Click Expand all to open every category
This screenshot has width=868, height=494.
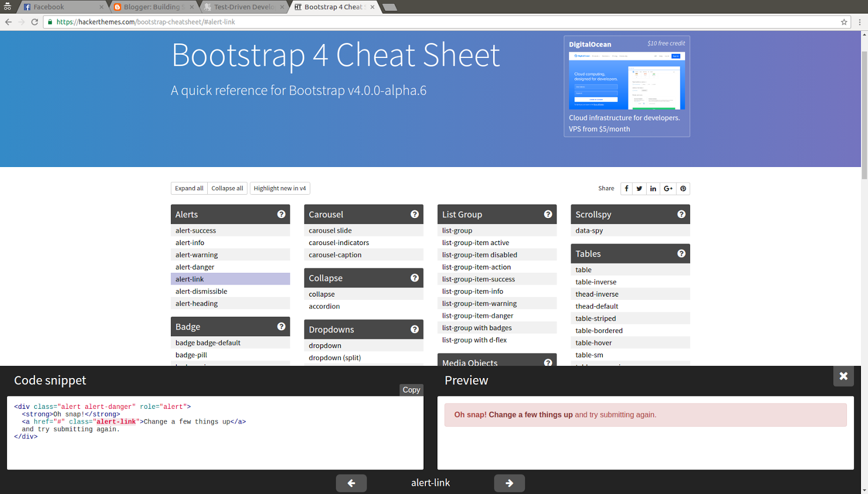tap(189, 188)
